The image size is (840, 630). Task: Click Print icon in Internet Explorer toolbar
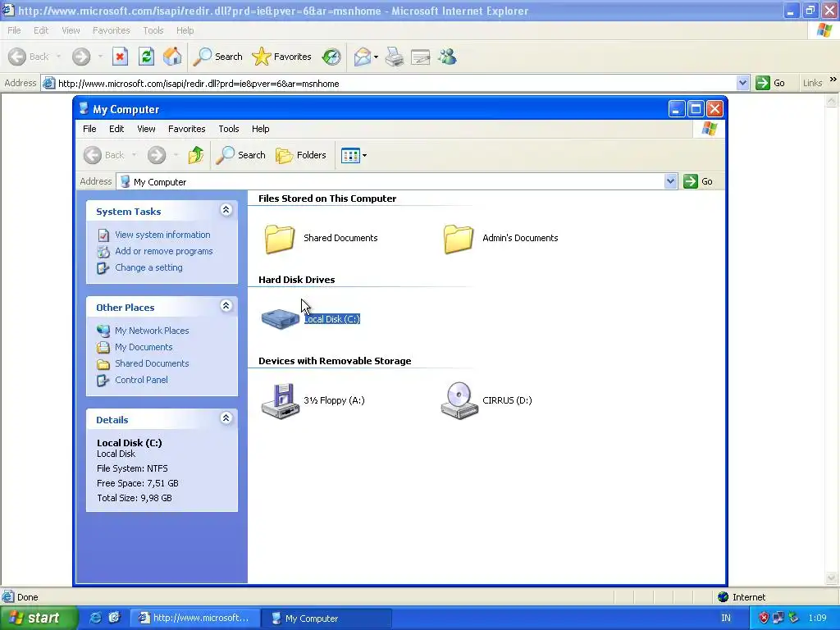(395, 57)
